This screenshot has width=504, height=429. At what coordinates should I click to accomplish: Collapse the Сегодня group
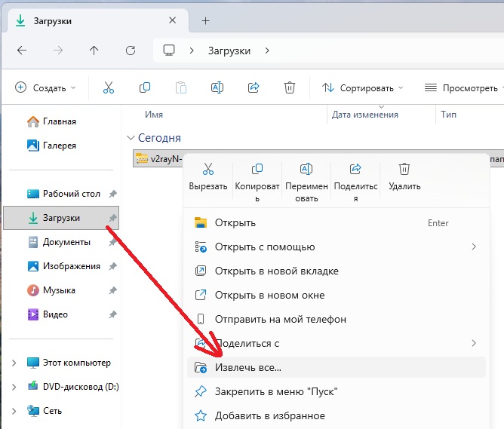click(130, 139)
